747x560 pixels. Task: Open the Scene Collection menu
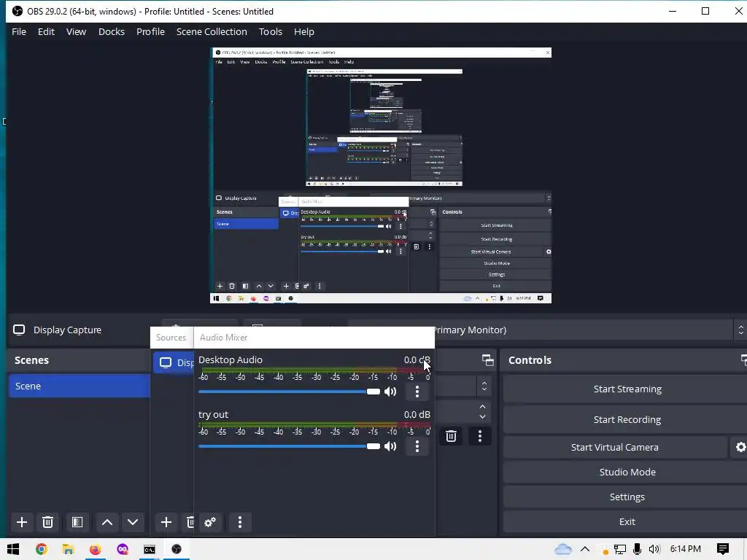[x=212, y=31]
